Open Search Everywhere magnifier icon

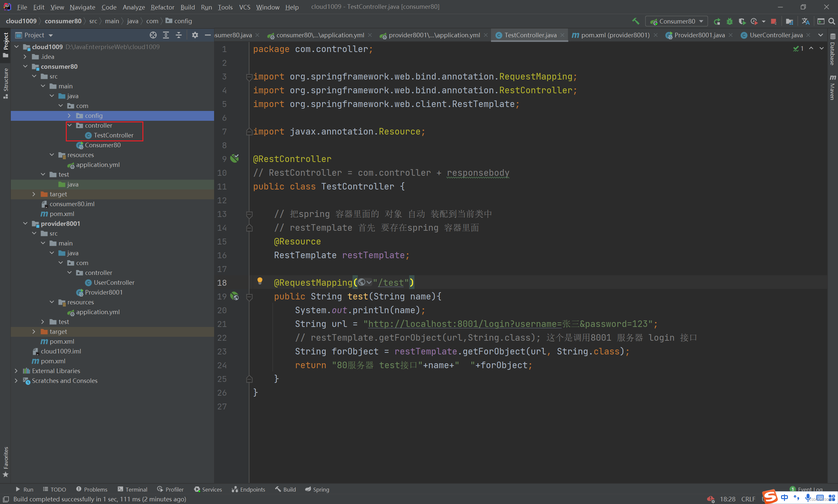[x=831, y=21]
